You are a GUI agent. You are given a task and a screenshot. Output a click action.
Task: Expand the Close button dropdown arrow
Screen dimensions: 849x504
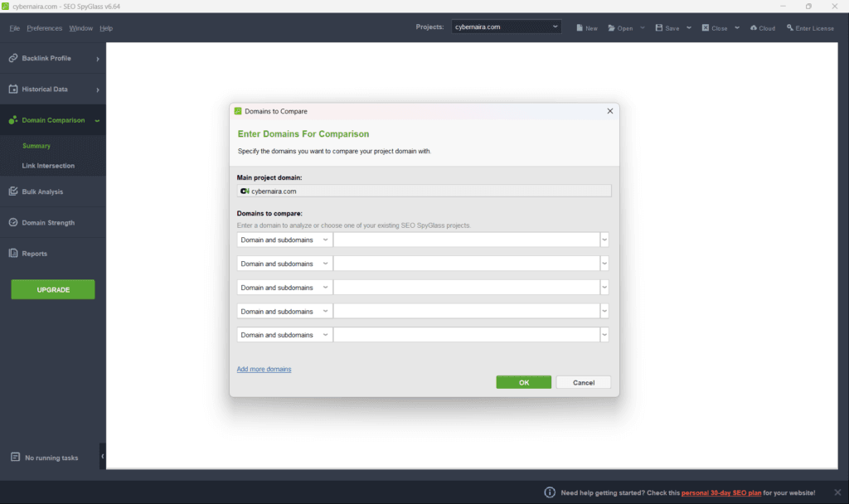click(x=737, y=27)
